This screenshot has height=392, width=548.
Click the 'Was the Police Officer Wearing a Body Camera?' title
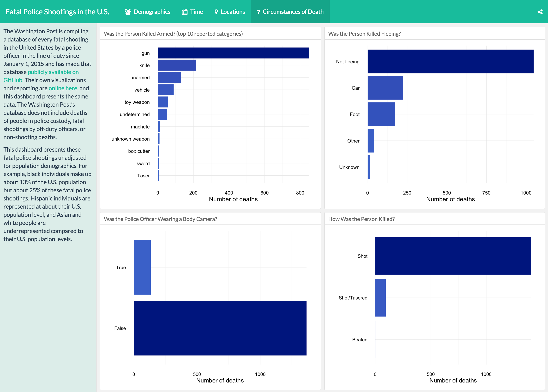(x=160, y=219)
